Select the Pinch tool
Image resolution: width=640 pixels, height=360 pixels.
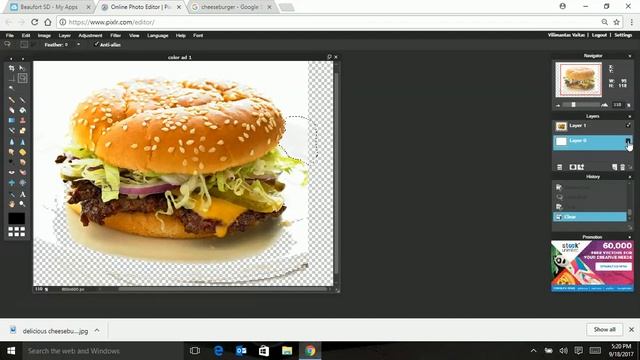click(x=22, y=183)
